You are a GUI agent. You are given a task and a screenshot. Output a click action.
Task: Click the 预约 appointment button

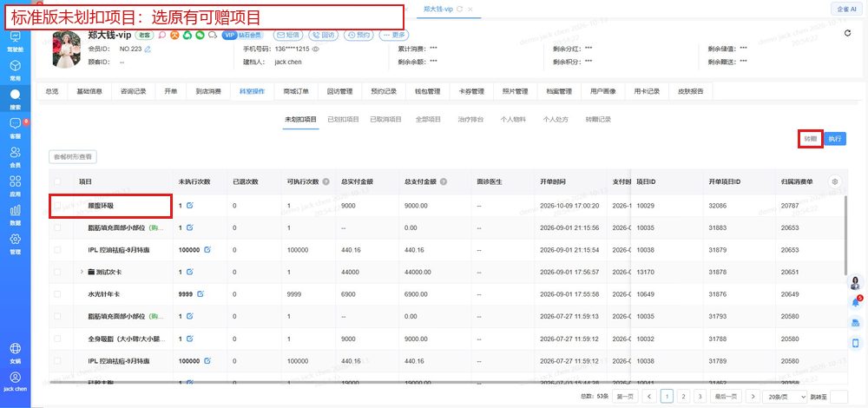click(x=358, y=35)
